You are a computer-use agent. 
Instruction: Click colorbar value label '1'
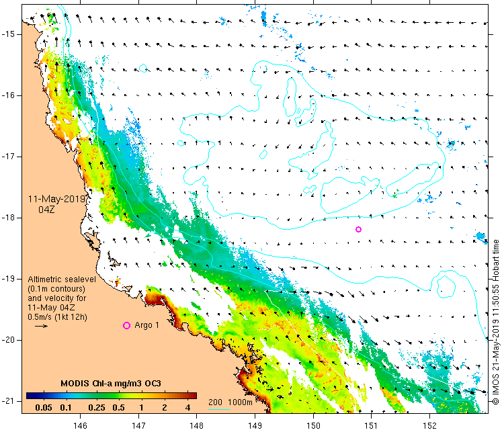pos(141,408)
